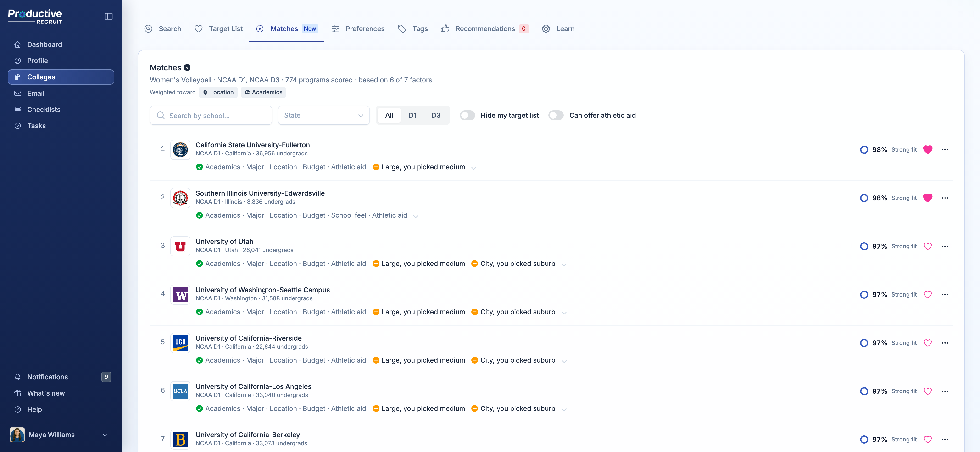The image size is (980, 452).
Task: Select the All division filter
Action: (x=389, y=115)
